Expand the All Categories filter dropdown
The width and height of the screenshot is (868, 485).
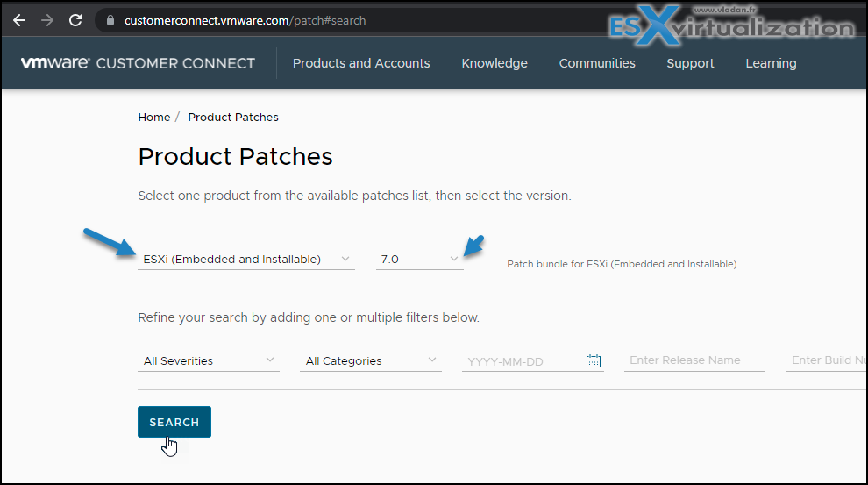(x=370, y=361)
